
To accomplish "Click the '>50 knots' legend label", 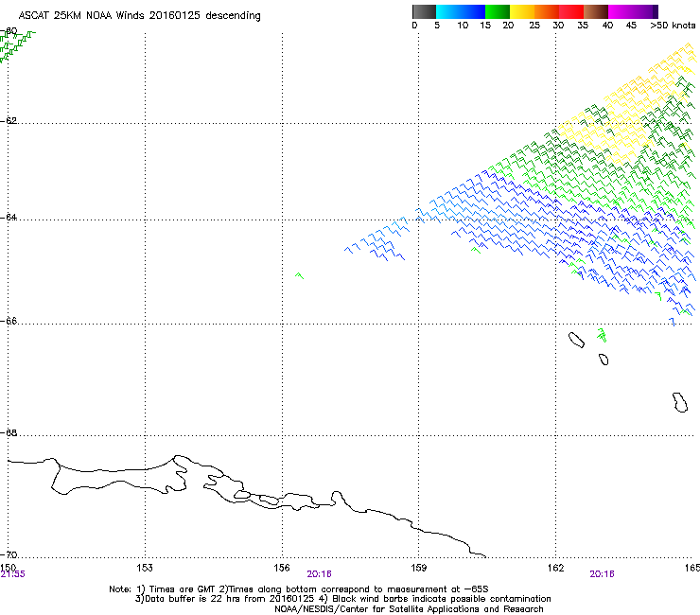I will click(673, 26).
